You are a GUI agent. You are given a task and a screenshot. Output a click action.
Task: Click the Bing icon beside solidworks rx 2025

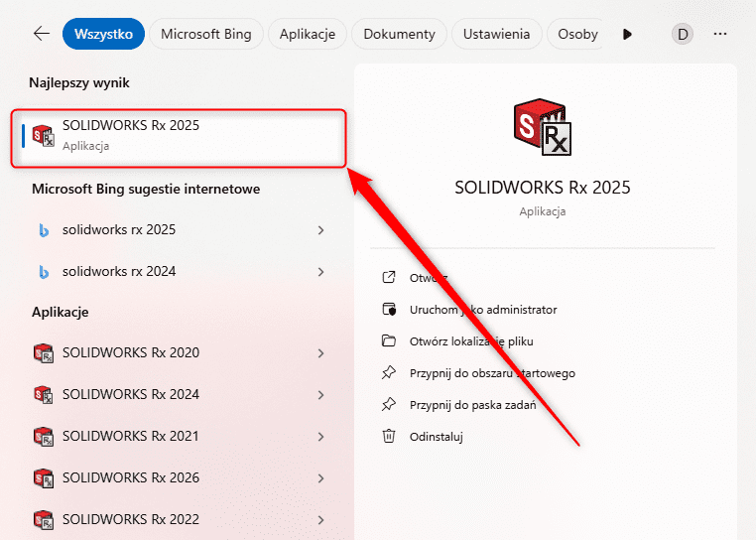point(44,230)
